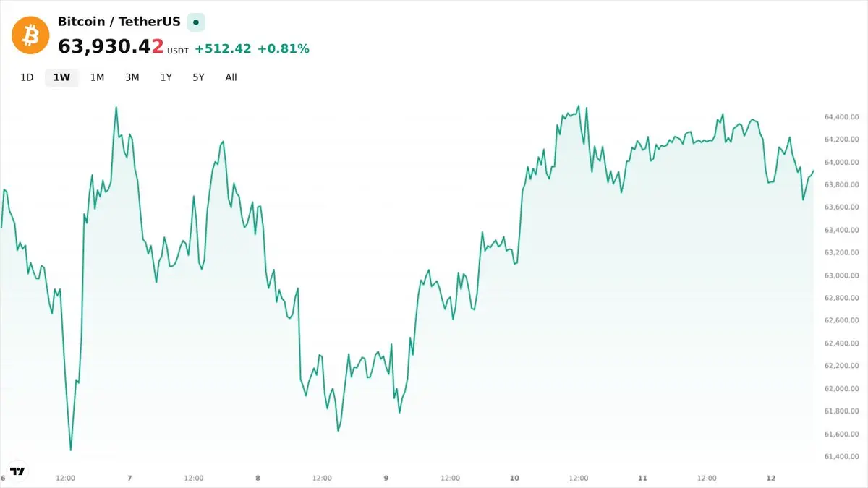Click the orange Bitcoin logo icon
Screen dimensions: 868x488
pyautogui.click(x=30, y=35)
